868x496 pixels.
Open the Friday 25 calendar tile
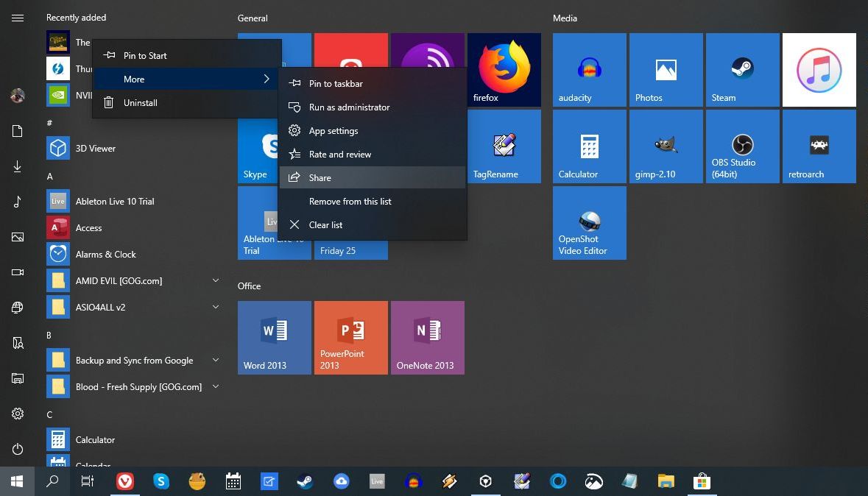click(351, 250)
